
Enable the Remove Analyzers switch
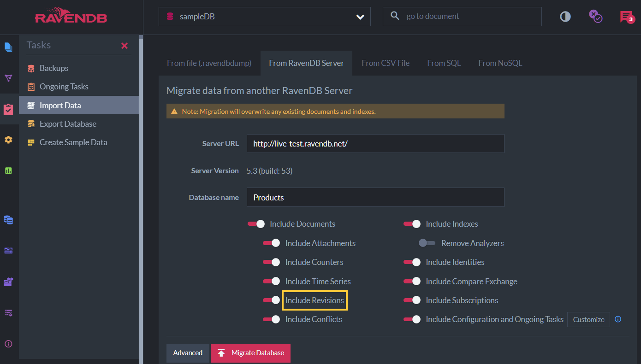tap(427, 243)
